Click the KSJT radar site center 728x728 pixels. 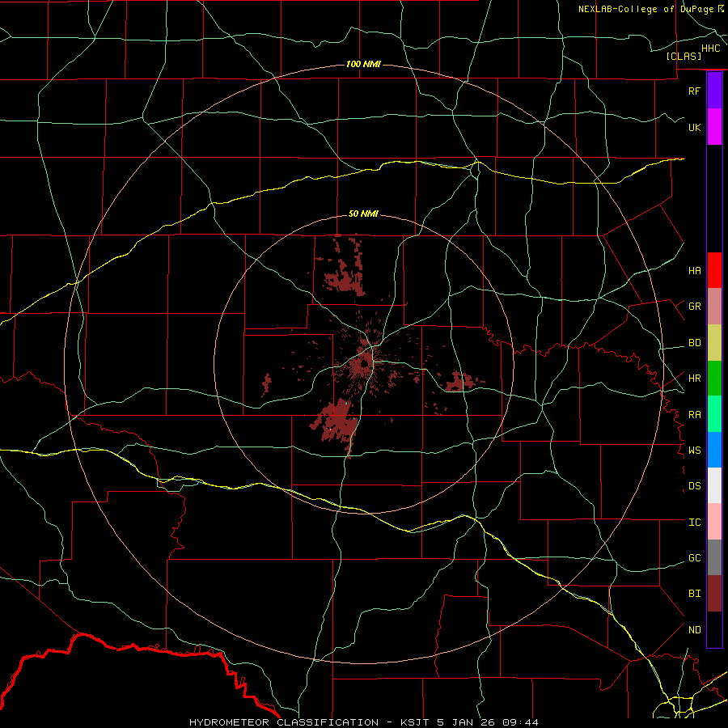[365, 363]
